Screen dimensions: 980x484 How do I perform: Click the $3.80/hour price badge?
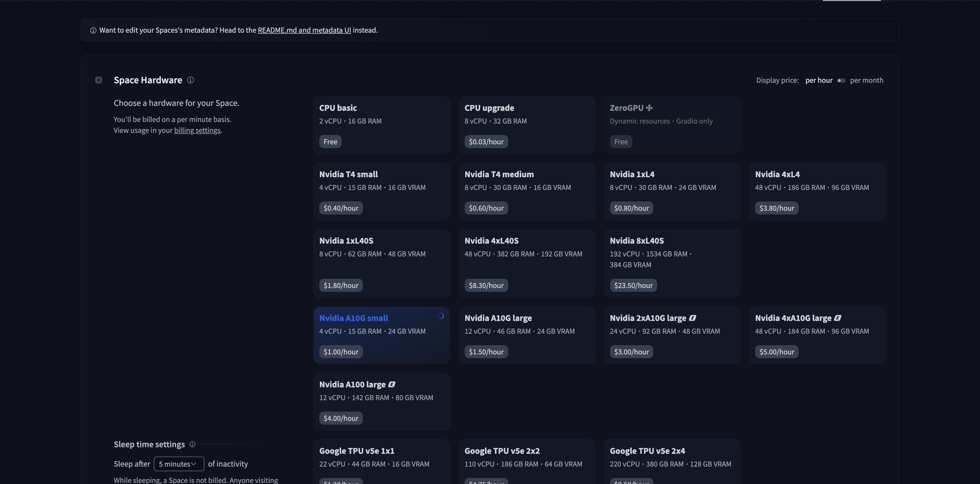pos(777,208)
